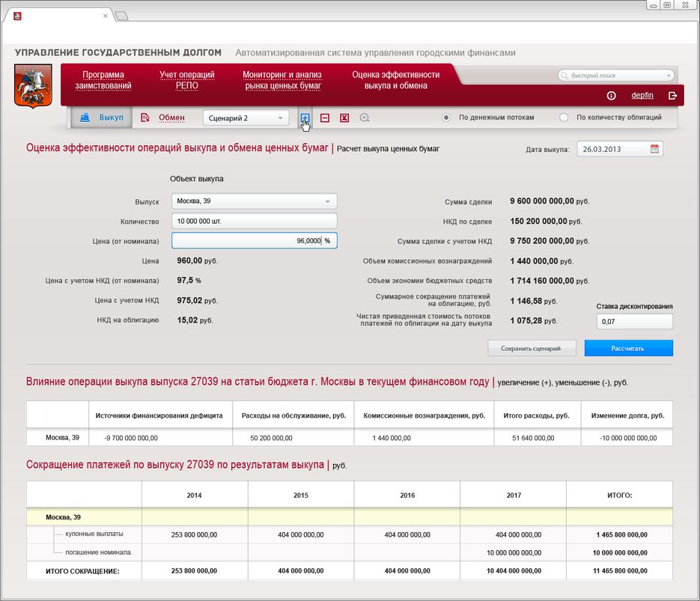Screen dimensions: 700x601
Task: Click the quantity field '10 000 000 шт.'
Action: (254, 221)
